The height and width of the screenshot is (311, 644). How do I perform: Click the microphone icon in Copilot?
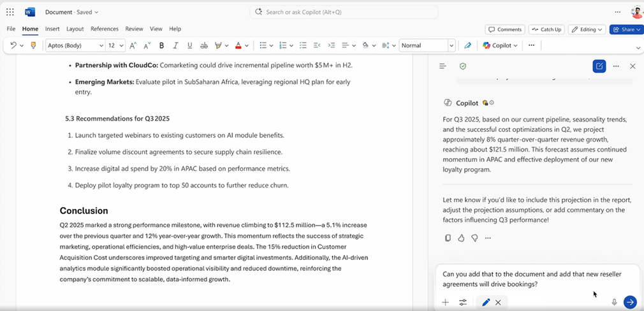(614, 302)
